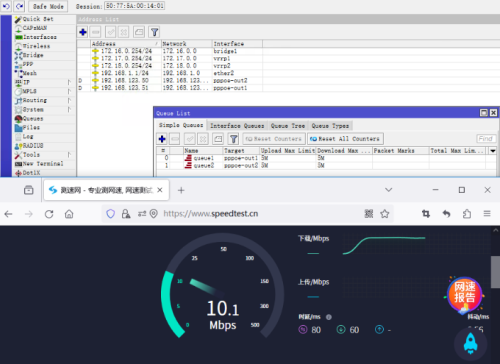This screenshot has width=500, height=364.
Task: Click the WinBox undo arrow icon
Action: click(6, 6)
